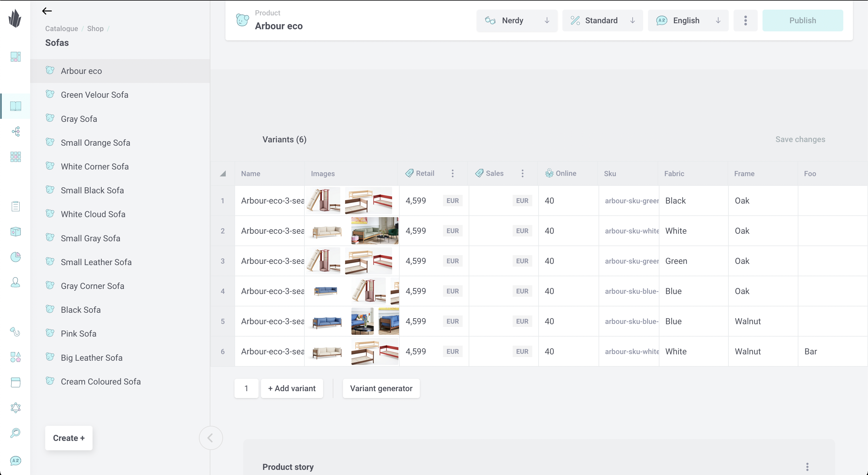Open the pie chart analytics icon
The height and width of the screenshot is (475, 868).
[15, 257]
